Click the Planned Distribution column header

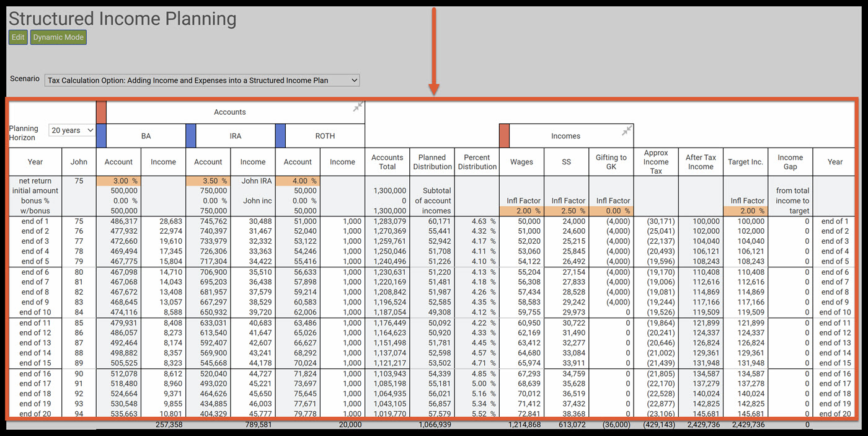pyautogui.click(x=432, y=162)
